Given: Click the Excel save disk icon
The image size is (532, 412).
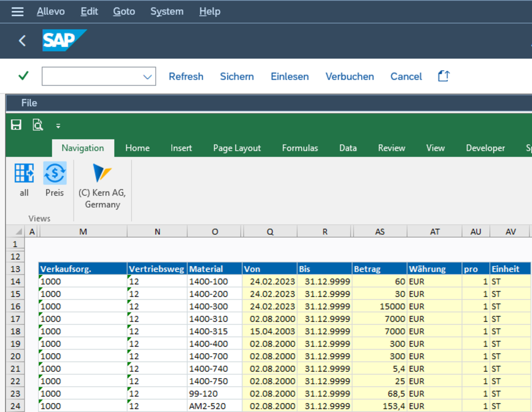Looking at the screenshot, I should tap(16, 125).
